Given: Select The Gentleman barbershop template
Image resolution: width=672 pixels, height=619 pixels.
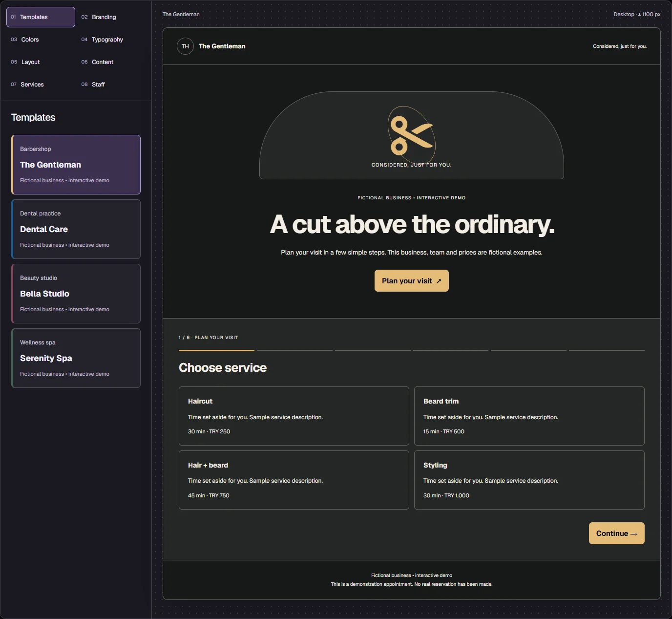Looking at the screenshot, I should click(x=76, y=165).
